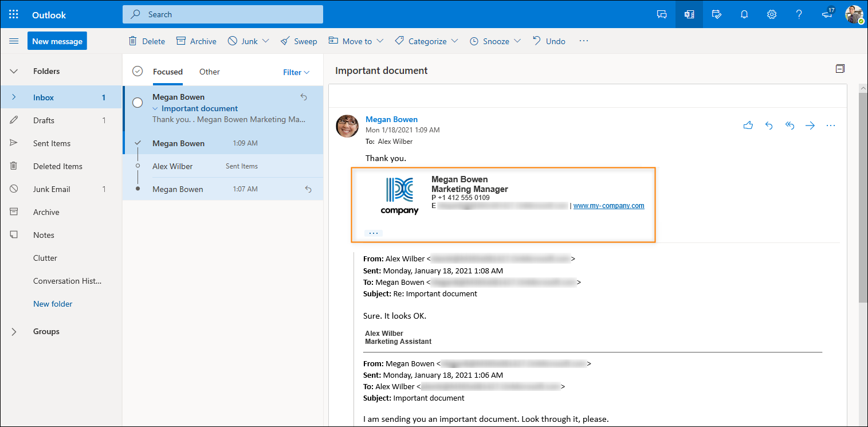
Task: Select the Important document conversation circle
Action: coord(138,103)
